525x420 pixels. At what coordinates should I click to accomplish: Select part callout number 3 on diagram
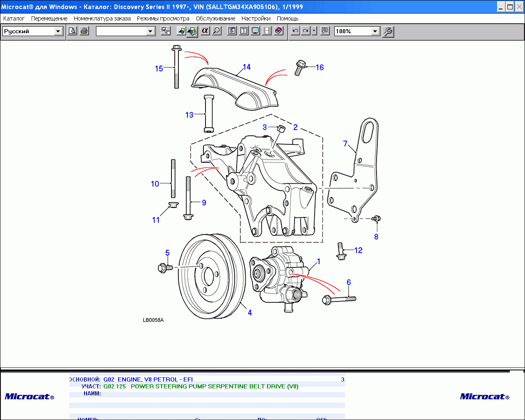pyautogui.click(x=265, y=127)
